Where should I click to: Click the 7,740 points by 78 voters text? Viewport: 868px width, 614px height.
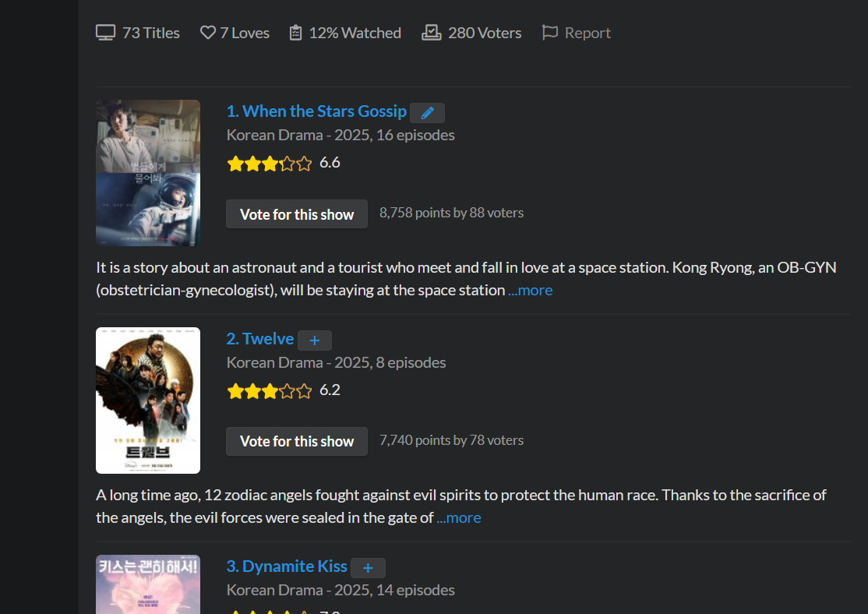point(451,440)
